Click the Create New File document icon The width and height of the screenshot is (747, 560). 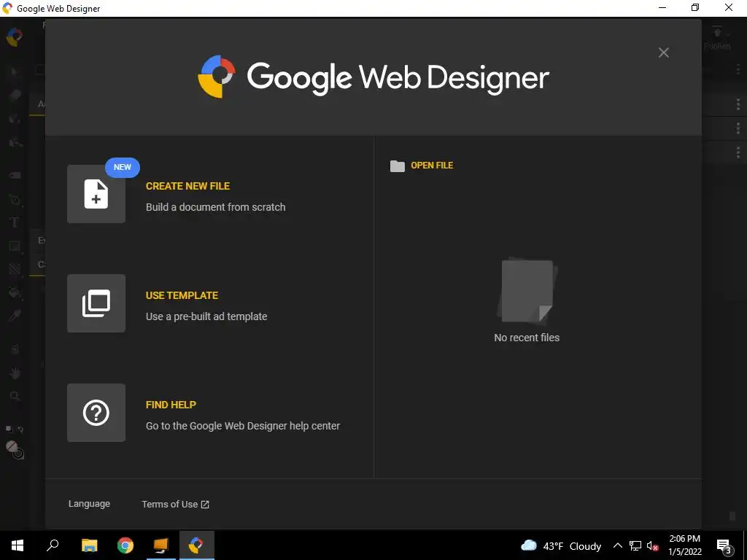[96, 194]
